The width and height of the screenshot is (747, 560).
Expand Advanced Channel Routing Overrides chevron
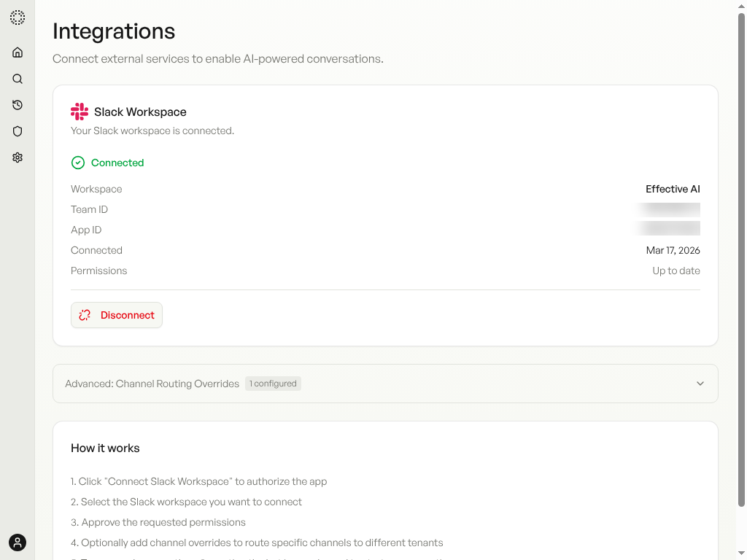(x=700, y=384)
